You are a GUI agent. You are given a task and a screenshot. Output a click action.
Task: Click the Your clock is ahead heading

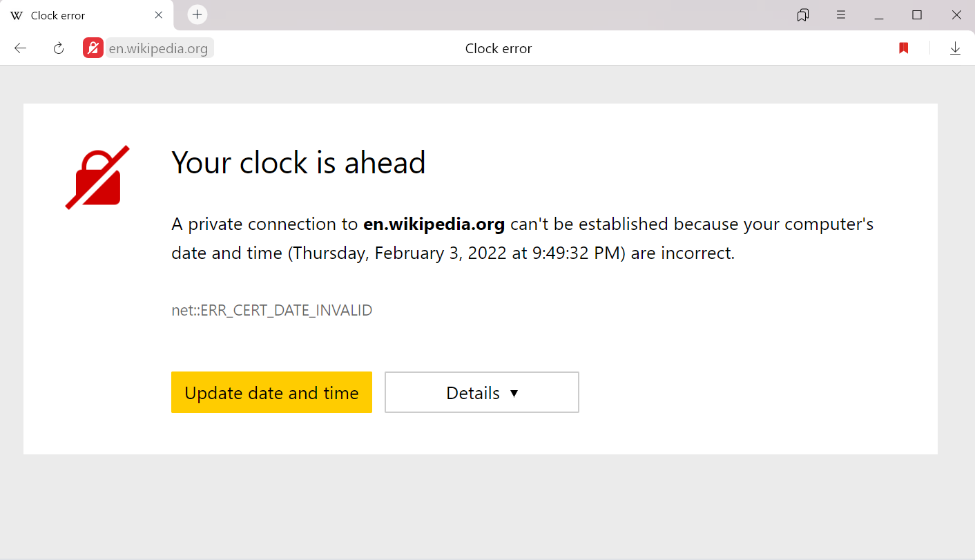pyautogui.click(x=298, y=163)
